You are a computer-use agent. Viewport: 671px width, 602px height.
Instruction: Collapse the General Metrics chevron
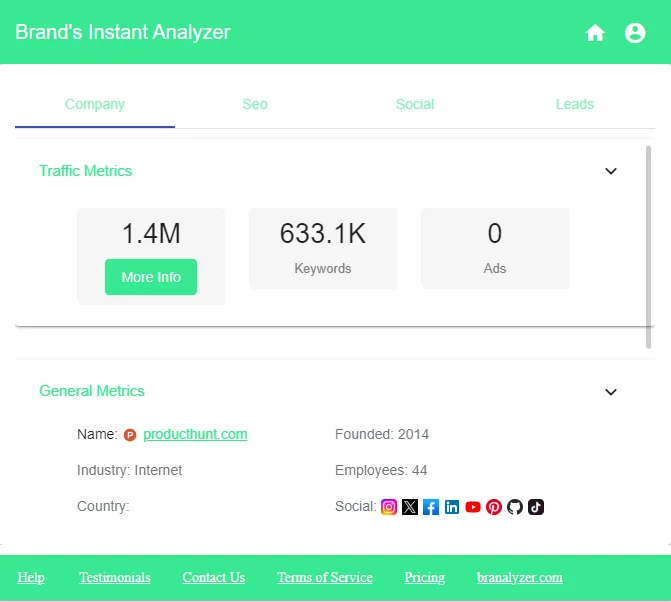point(611,391)
